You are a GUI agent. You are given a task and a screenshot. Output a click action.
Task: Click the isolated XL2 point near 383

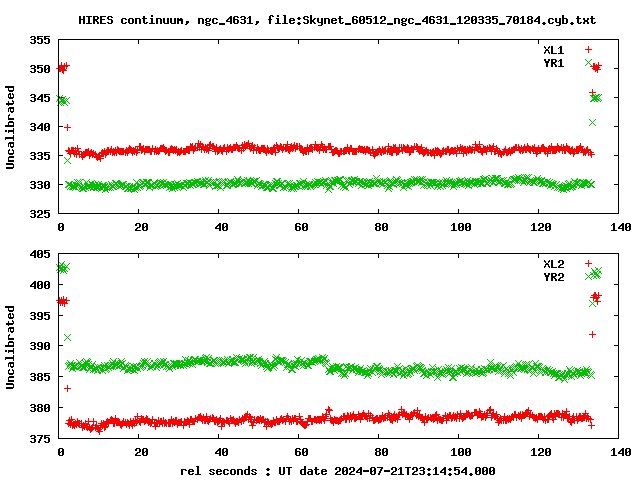point(67,388)
